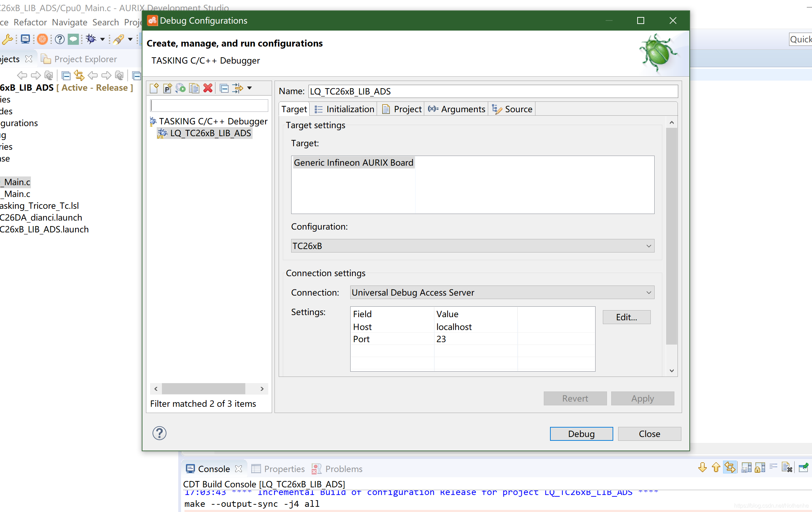Click the Clear Console icon
Viewport: 812px width, 512px height.
pos(787,468)
